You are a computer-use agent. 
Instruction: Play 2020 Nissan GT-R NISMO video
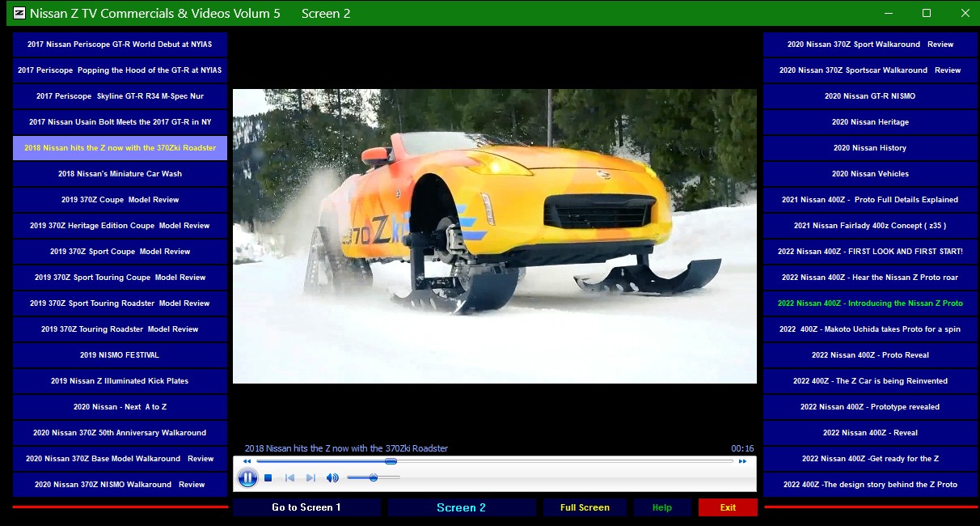(x=870, y=96)
